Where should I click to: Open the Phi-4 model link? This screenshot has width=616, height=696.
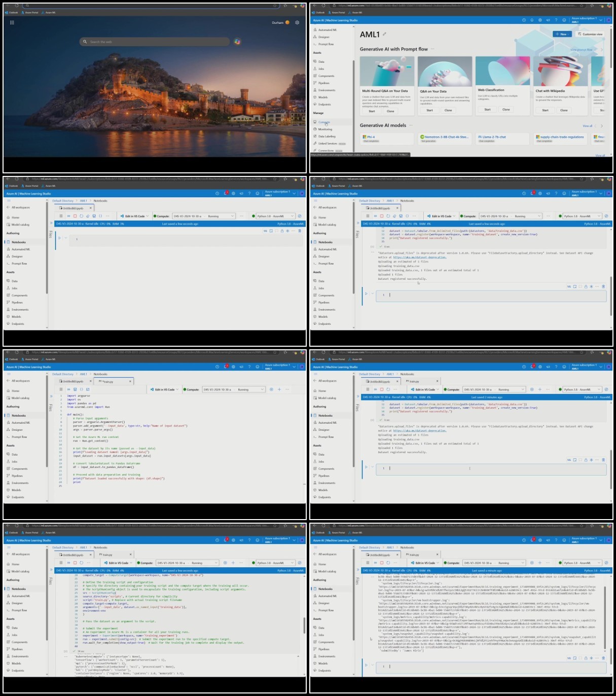click(x=370, y=137)
